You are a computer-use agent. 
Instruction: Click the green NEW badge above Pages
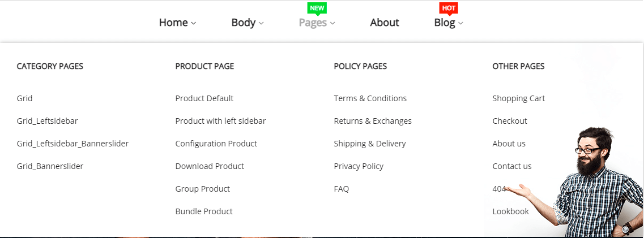317,8
